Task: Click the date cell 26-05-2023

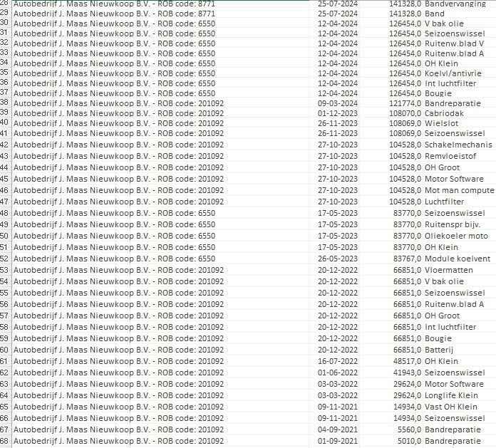Action: (x=337, y=259)
